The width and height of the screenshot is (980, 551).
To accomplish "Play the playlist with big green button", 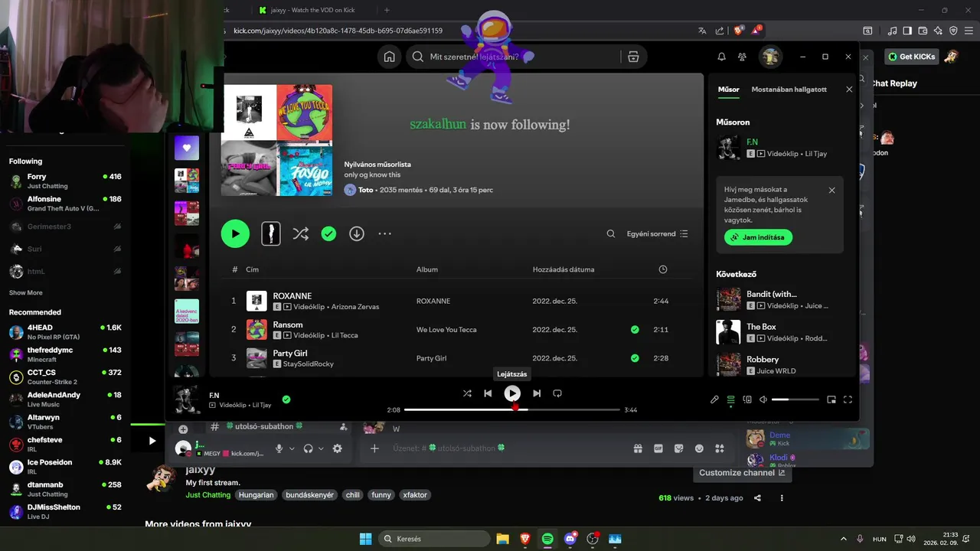I will click(x=235, y=233).
